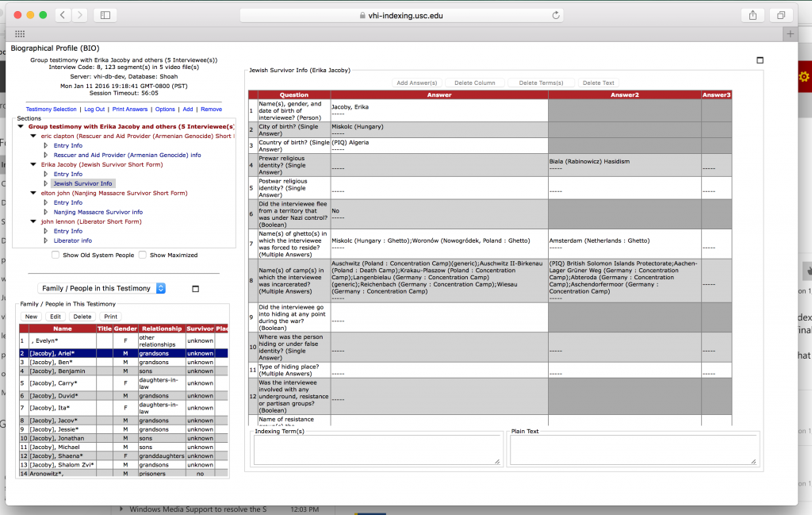Click New in the people panel
Screen dimensions: 812x515
point(31,317)
